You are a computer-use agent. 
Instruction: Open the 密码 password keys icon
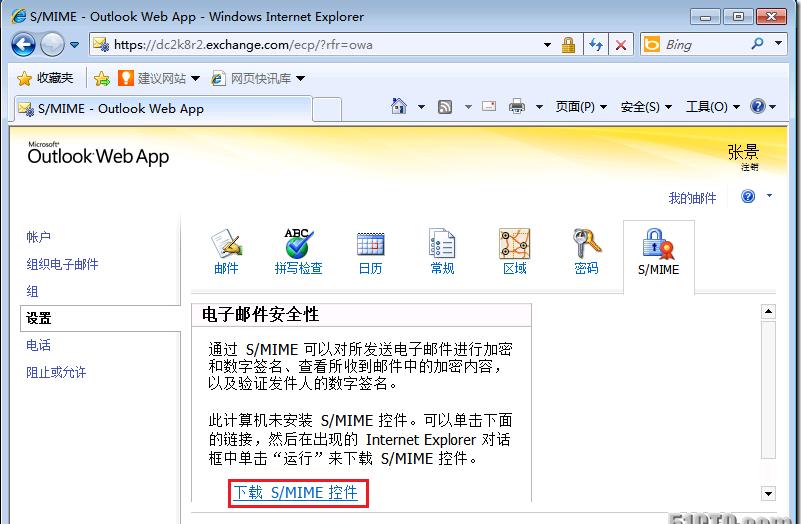pyautogui.click(x=586, y=252)
